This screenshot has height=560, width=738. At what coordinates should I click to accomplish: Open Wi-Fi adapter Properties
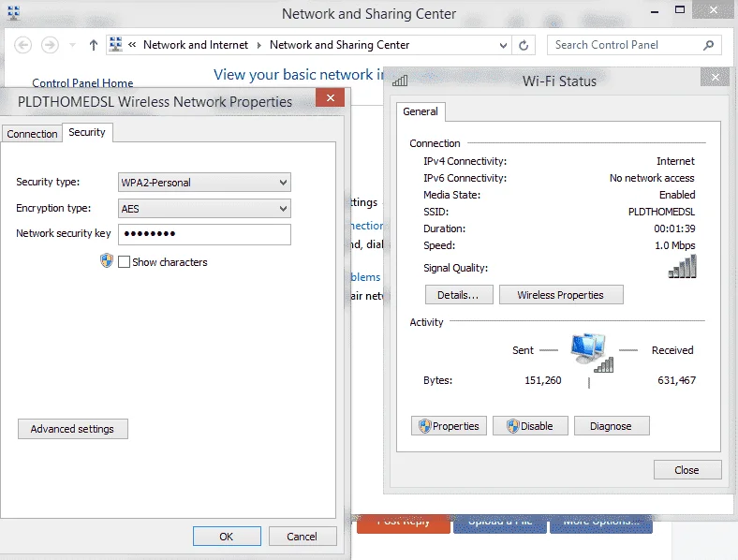point(449,426)
